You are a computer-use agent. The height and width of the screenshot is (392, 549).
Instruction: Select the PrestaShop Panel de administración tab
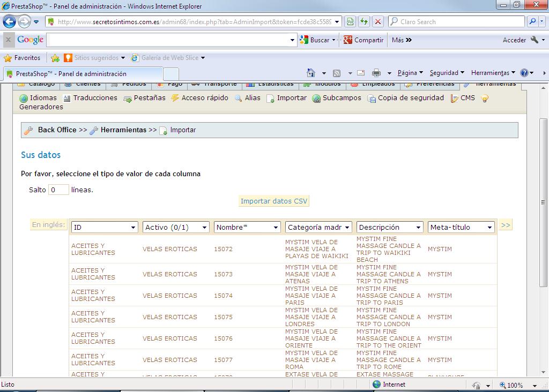pos(83,74)
